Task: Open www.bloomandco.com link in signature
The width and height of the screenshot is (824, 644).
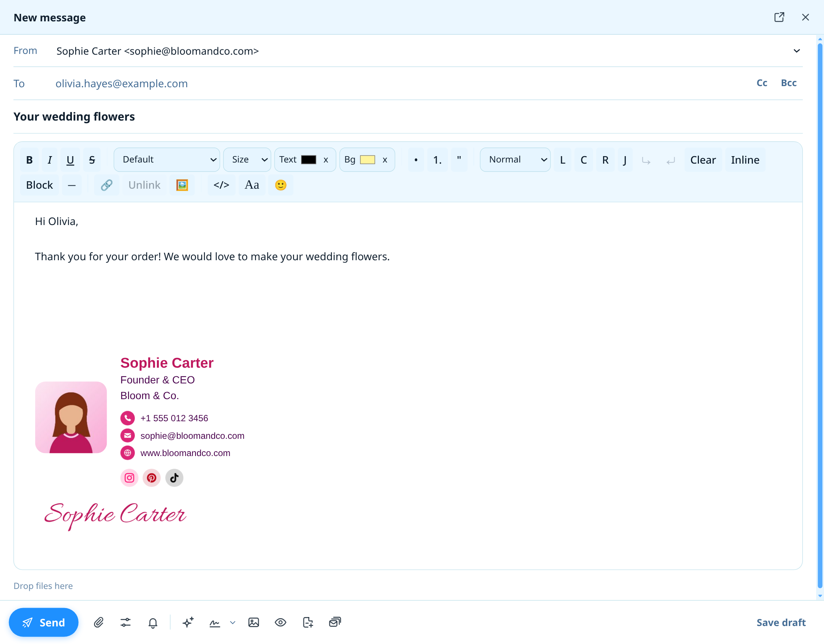Action: (x=185, y=453)
